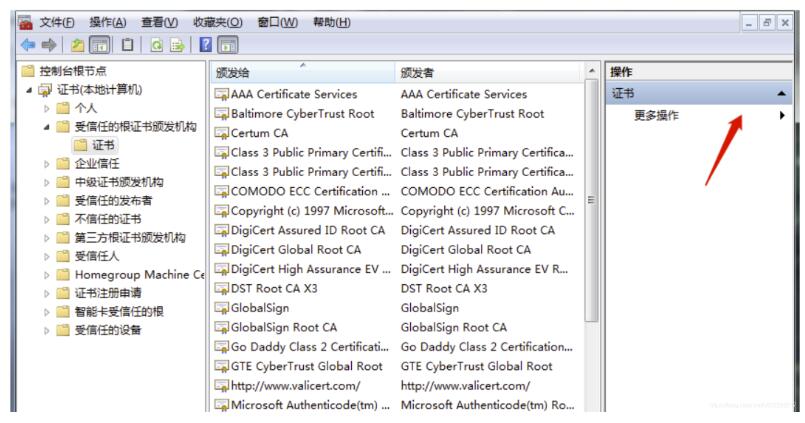
Task: Collapse the 证书 section in actions pane
Action: pos(781,93)
